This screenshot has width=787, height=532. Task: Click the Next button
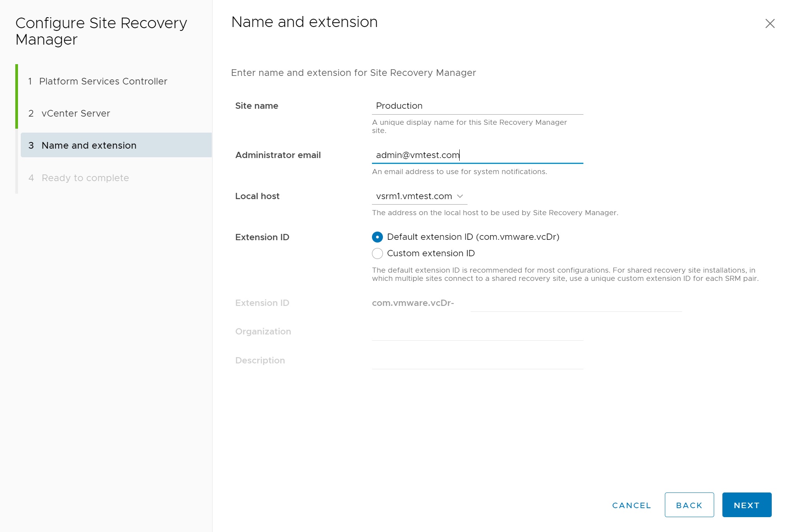[746, 505]
